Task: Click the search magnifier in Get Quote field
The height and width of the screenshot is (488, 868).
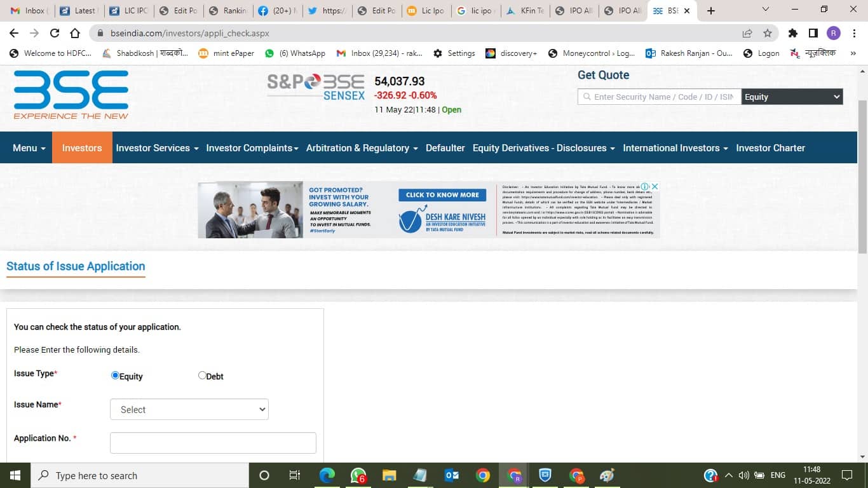Action: 587,97
